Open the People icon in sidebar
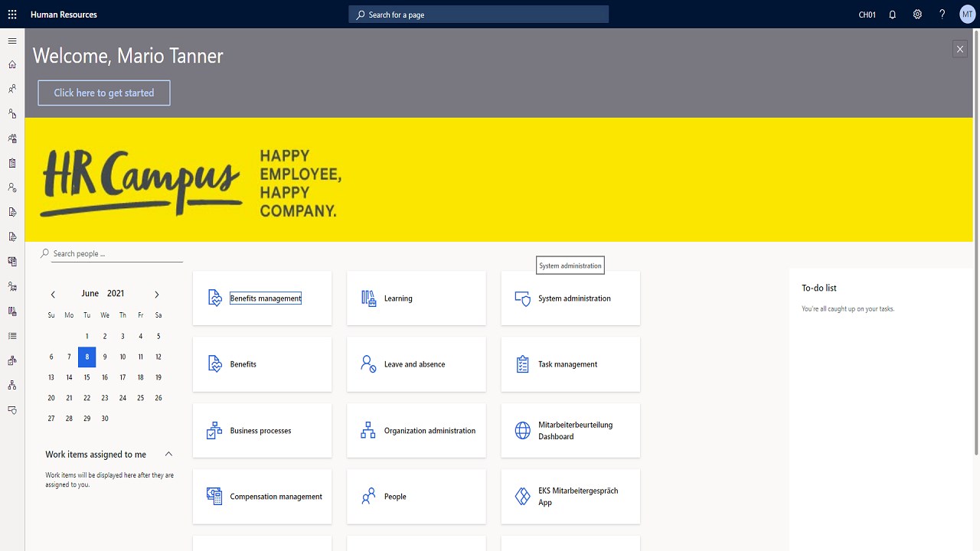 (12, 89)
